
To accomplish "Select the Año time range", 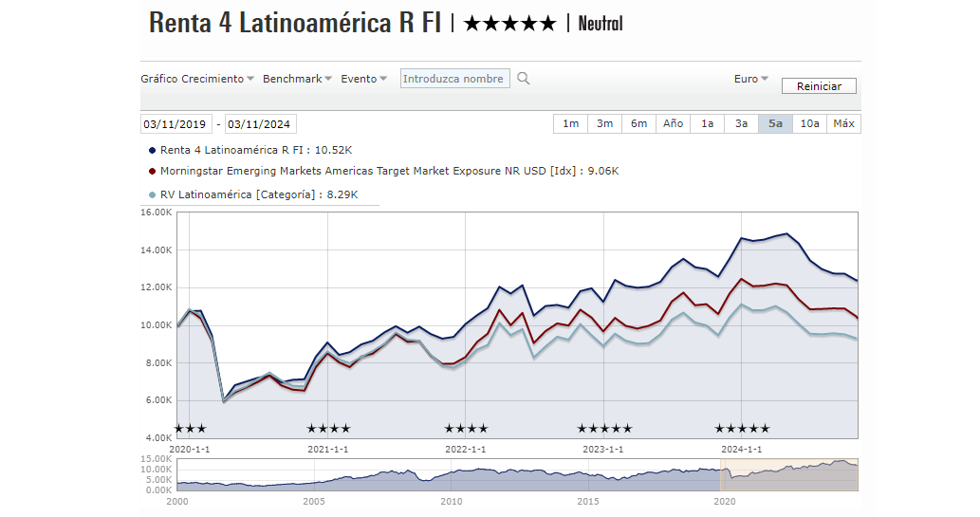I will (x=674, y=123).
